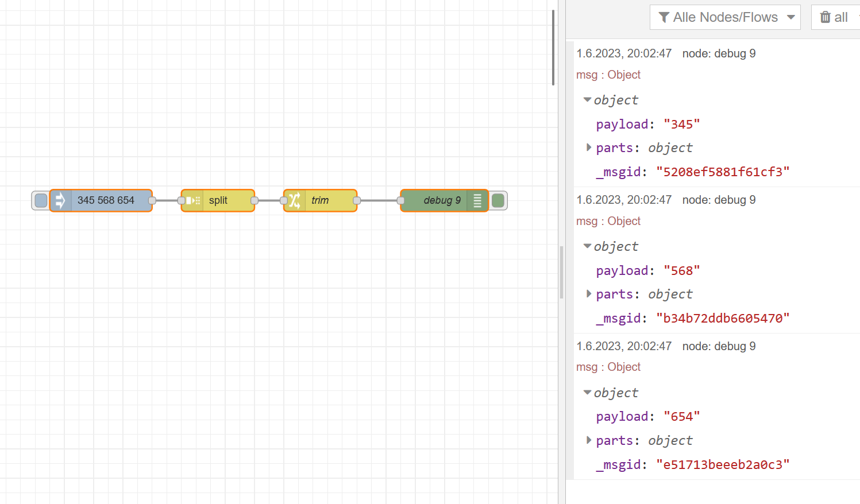Click the filter funnel icon
The height and width of the screenshot is (504, 860).
664,17
